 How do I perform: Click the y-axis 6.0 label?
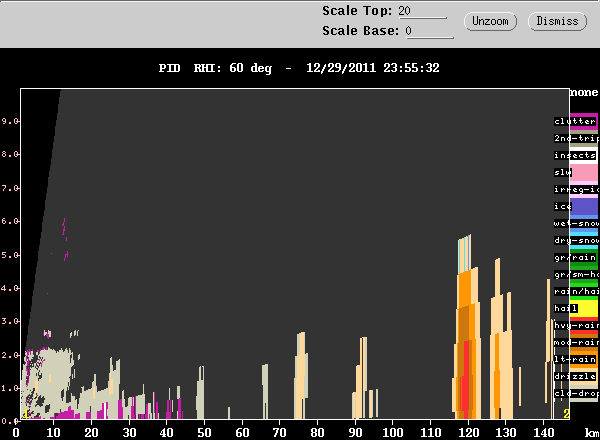pos(10,221)
